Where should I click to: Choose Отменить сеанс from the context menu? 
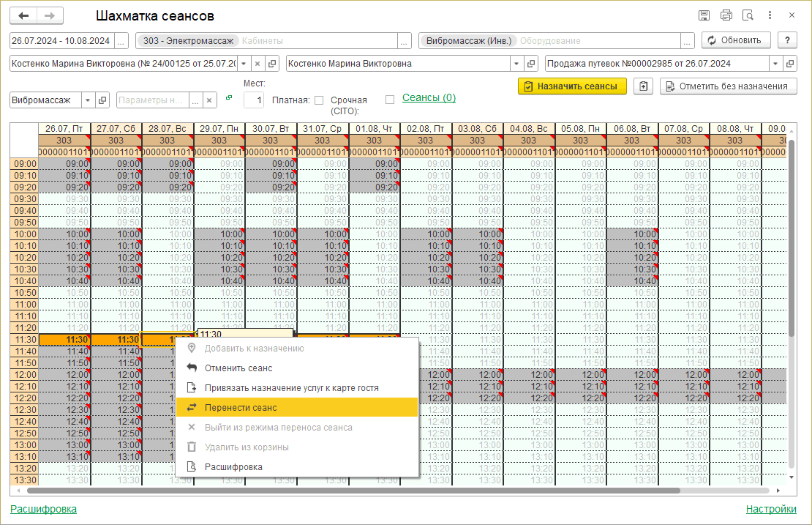238,368
